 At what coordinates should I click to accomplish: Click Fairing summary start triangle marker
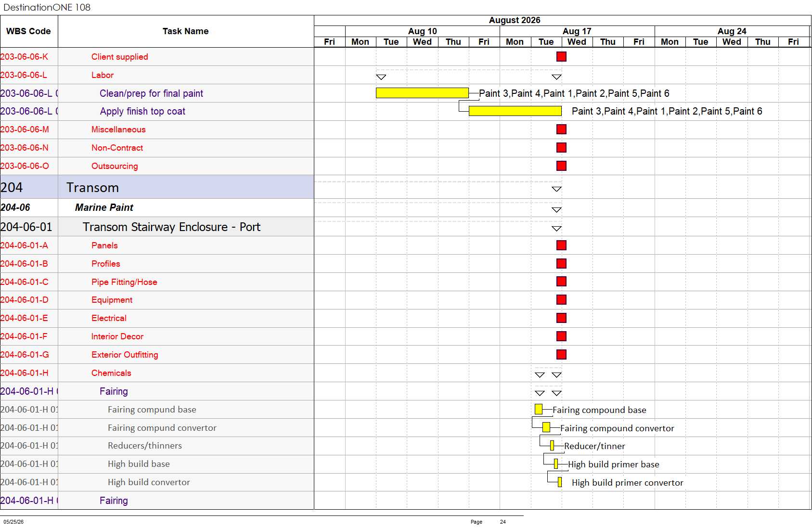coord(540,393)
